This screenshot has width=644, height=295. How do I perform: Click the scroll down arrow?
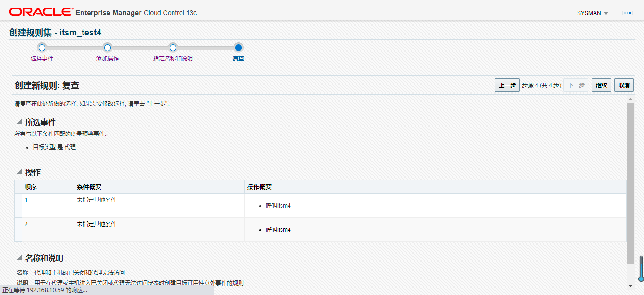pyautogui.click(x=631, y=286)
